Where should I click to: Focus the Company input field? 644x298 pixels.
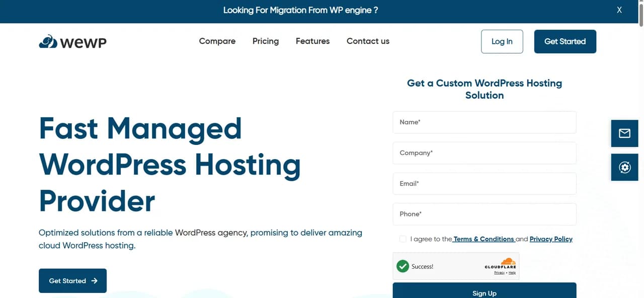coord(485,153)
